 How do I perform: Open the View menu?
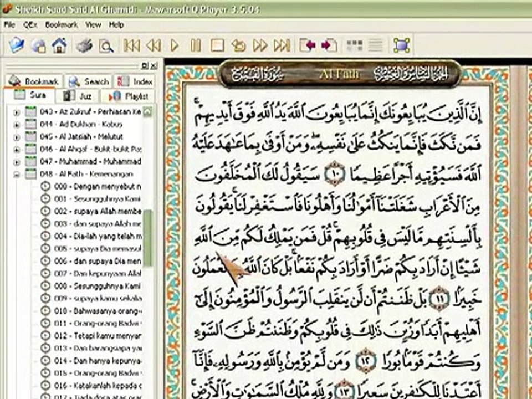[x=93, y=25]
